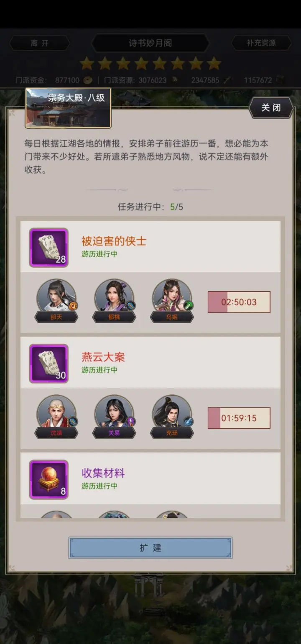The height and width of the screenshot is (644, 301).
Task: Click the scroll reward icon for 燕云大案
Action: [x=48, y=363]
